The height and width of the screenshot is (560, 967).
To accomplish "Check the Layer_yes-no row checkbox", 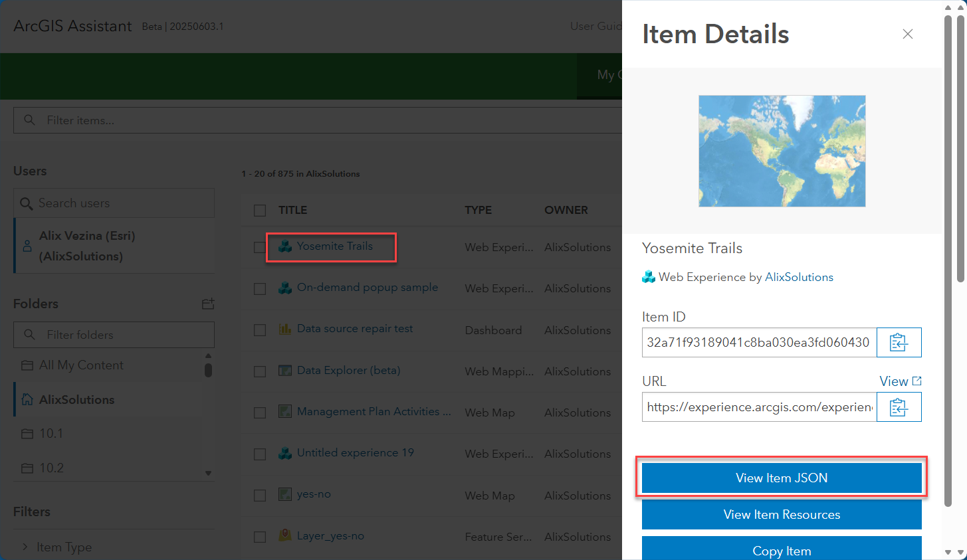I will point(260,537).
